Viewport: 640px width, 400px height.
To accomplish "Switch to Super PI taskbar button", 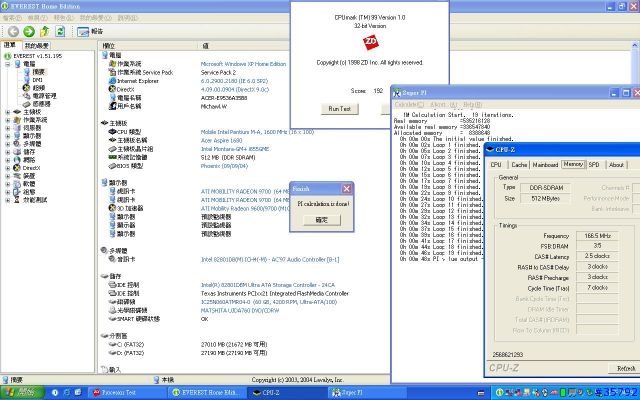I will point(365,393).
